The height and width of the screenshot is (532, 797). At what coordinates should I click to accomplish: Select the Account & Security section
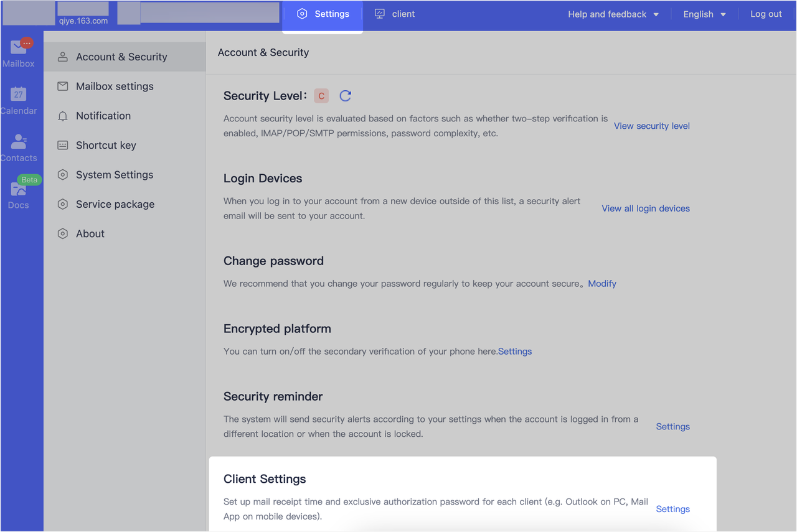click(121, 57)
